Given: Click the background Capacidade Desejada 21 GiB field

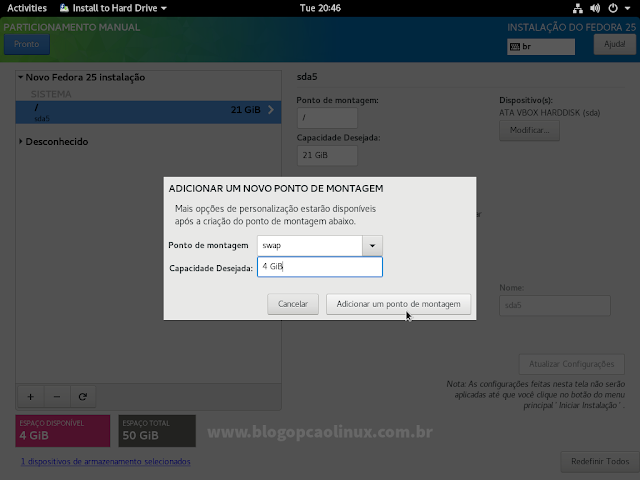Looking at the screenshot, I should pos(327,155).
